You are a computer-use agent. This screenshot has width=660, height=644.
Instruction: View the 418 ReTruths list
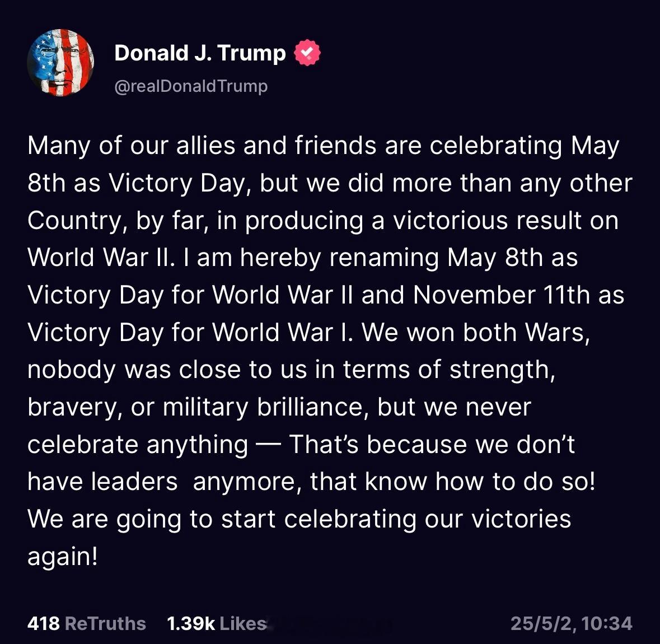click(x=87, y=624)
